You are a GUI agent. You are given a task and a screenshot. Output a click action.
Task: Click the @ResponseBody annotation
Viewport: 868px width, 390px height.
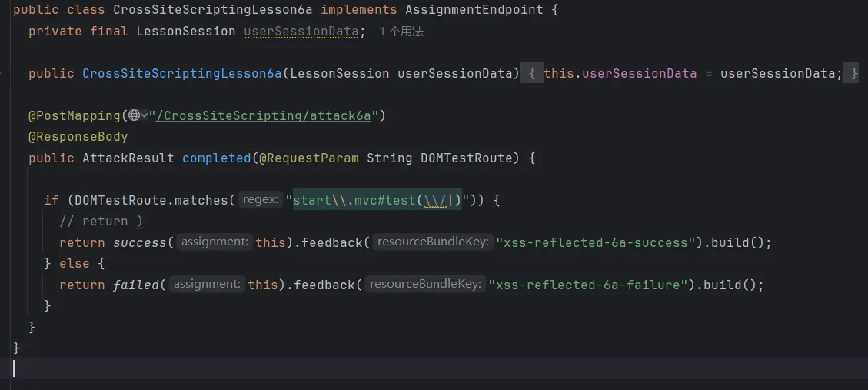pos(78,136)
